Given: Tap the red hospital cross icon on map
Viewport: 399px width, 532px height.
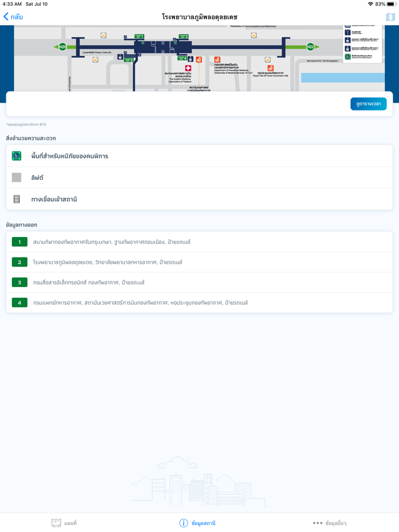Looking at the screenshot, I should [x=188, y=68].
